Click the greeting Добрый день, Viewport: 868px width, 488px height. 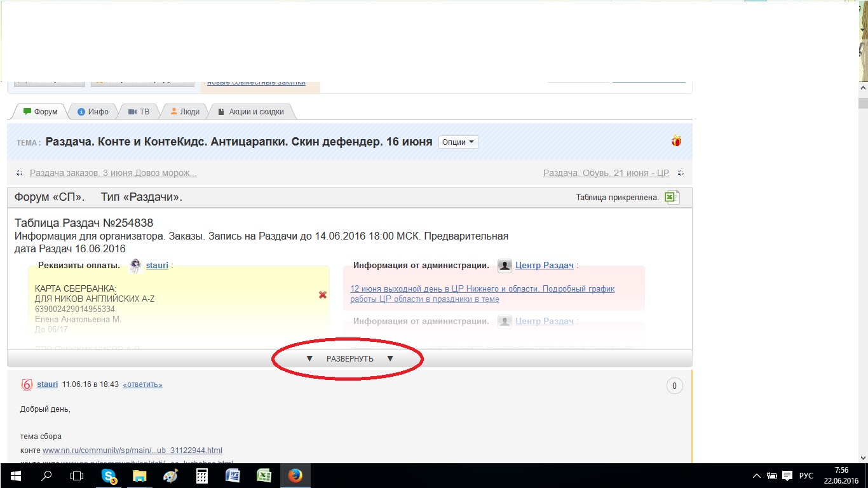(45, 409)
